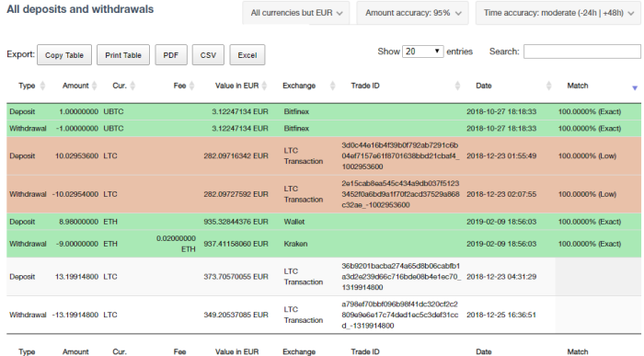Sort table by Amount column arrows

pyautogui.click(x=95, y=86)
